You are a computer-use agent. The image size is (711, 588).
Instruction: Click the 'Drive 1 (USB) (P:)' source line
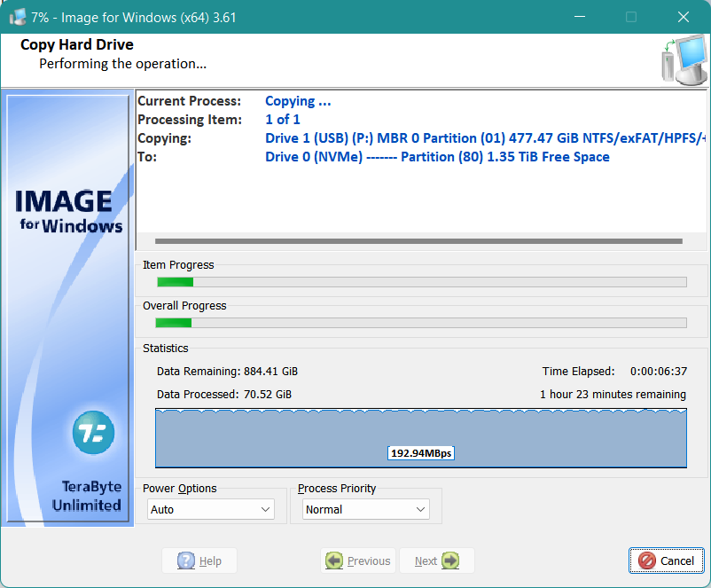pos(485,138)
